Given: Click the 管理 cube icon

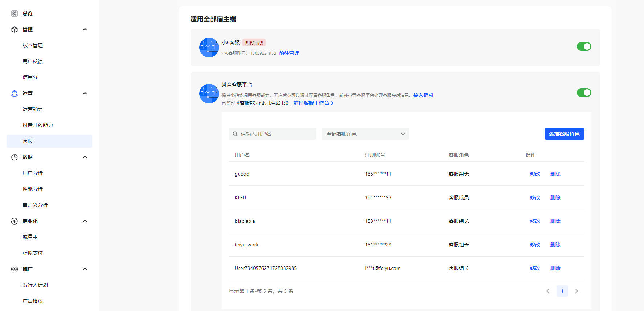Looking at the screenshot, I should coord(15,29).
